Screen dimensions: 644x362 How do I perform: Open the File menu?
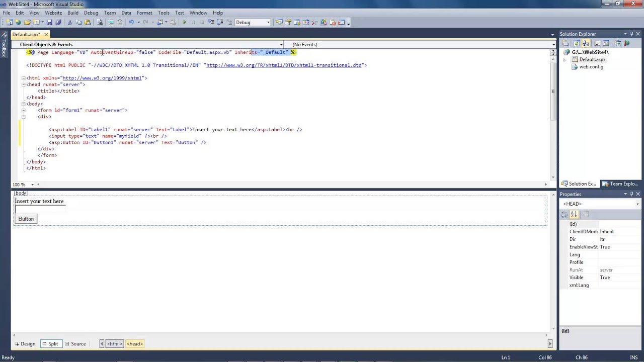tap(7, 13)
